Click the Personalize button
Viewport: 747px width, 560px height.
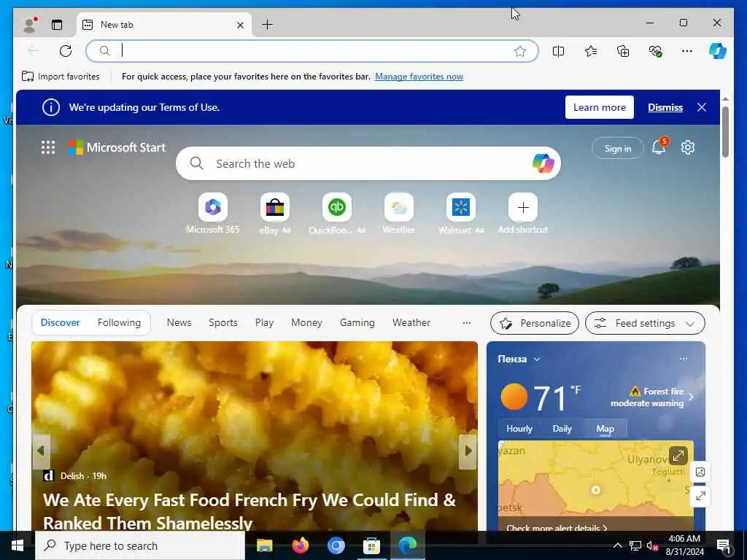(535, 323)
